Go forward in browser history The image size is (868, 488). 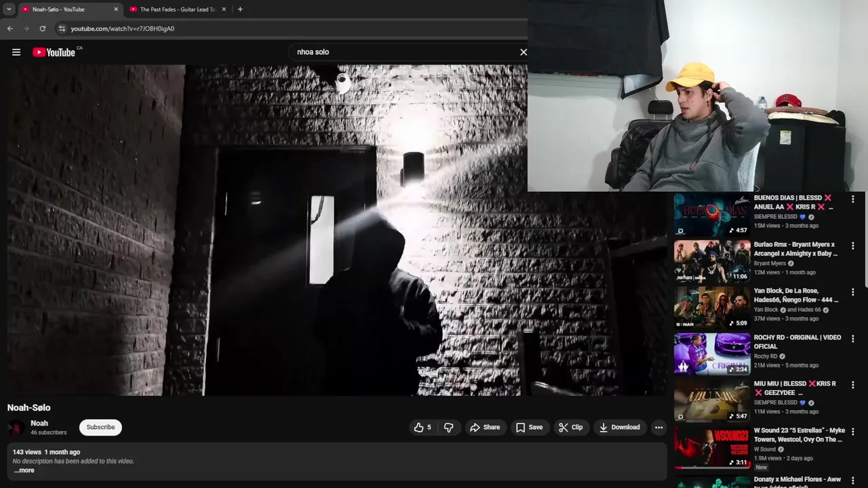[x=26, y=28]
